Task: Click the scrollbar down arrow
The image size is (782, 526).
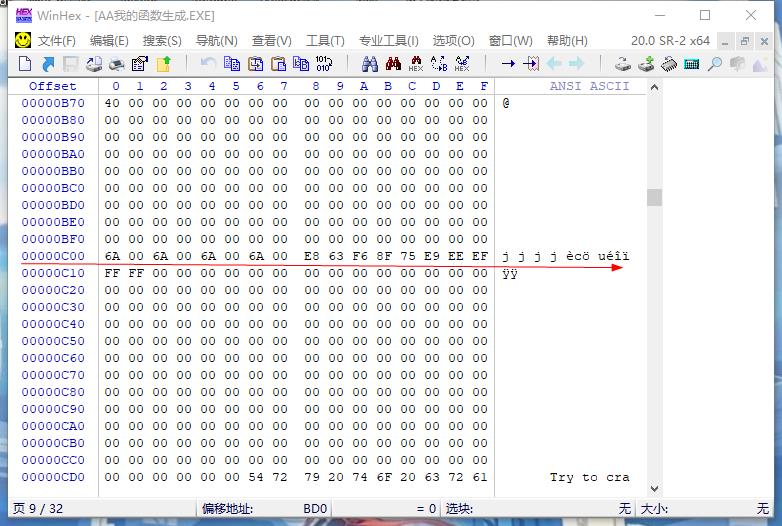Action: [x=654, y=489]
